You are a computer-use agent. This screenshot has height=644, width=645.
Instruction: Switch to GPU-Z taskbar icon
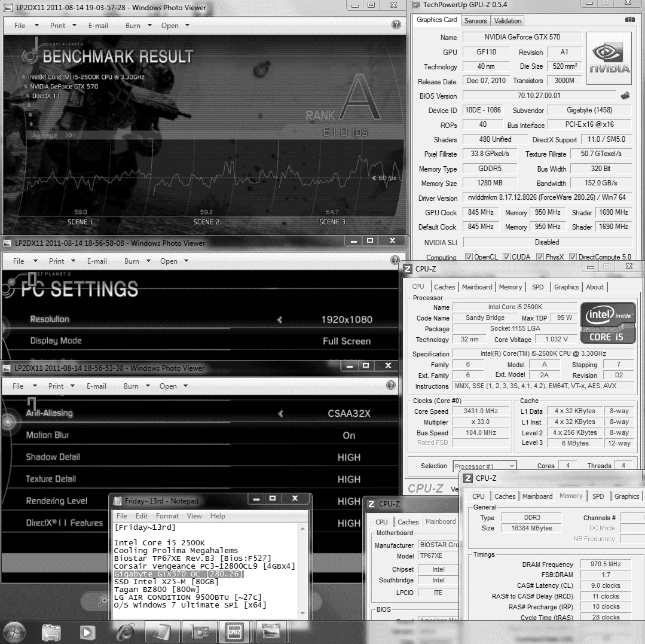pos(199,632)
